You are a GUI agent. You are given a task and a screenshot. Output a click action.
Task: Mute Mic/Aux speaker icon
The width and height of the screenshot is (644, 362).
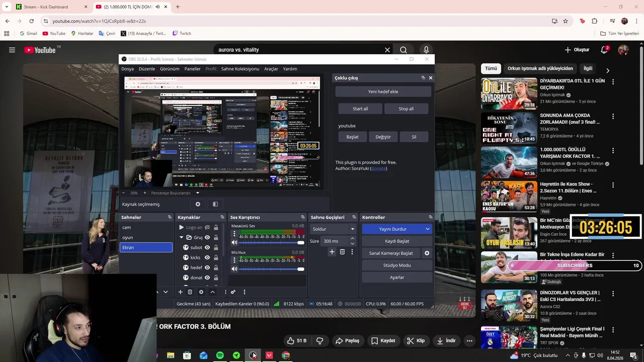pyautogui.click(x=234, y=269)
